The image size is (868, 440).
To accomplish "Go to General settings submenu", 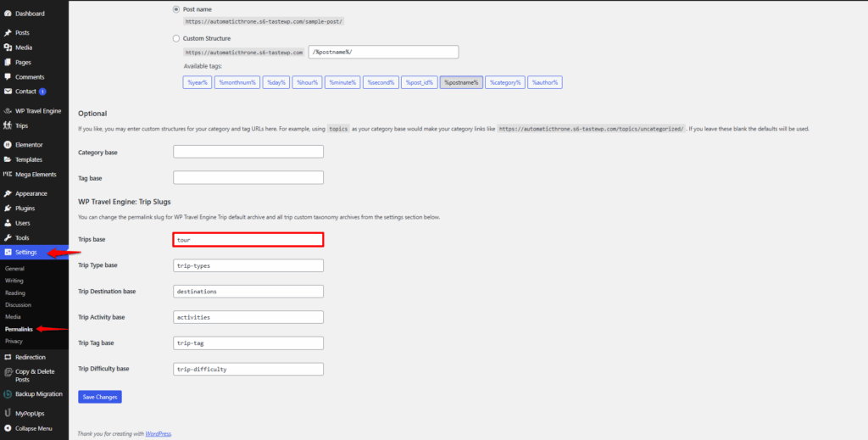I will (14, 269).
